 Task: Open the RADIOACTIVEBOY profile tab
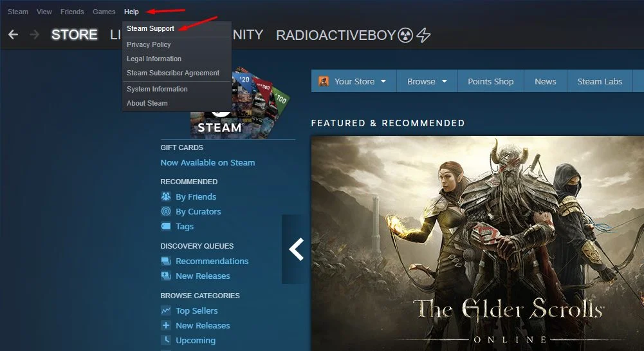[336, 35]
